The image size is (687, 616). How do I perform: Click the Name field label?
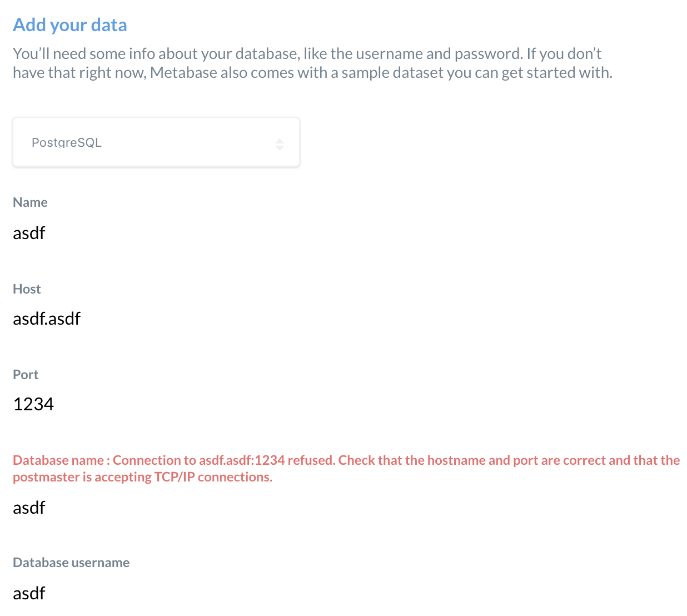(x=30, y=202)
